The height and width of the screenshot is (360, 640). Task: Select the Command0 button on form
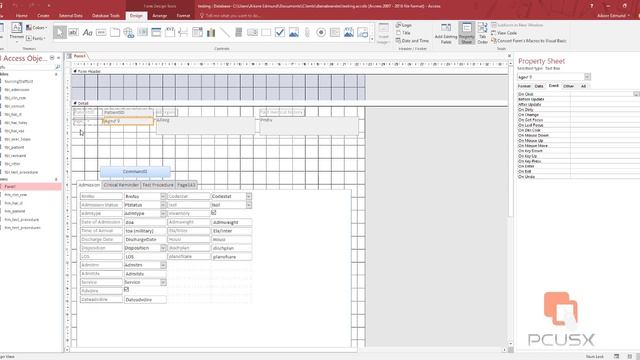pos(135,171)
